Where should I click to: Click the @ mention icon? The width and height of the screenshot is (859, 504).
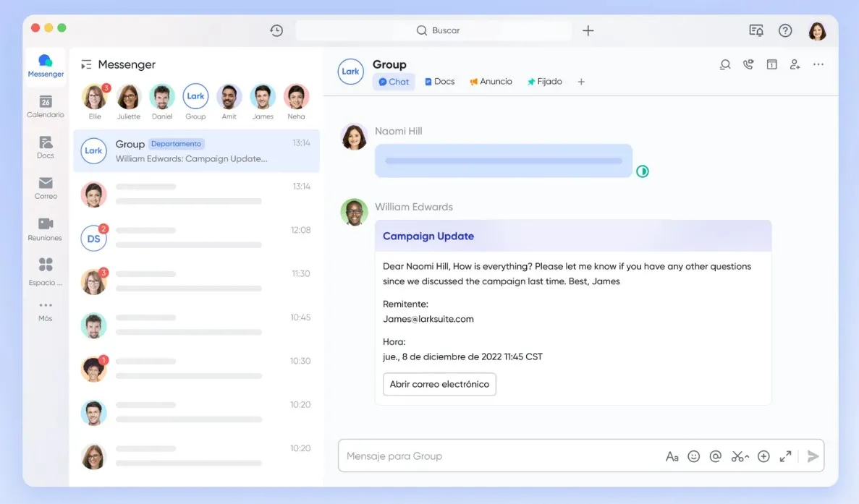716,456
